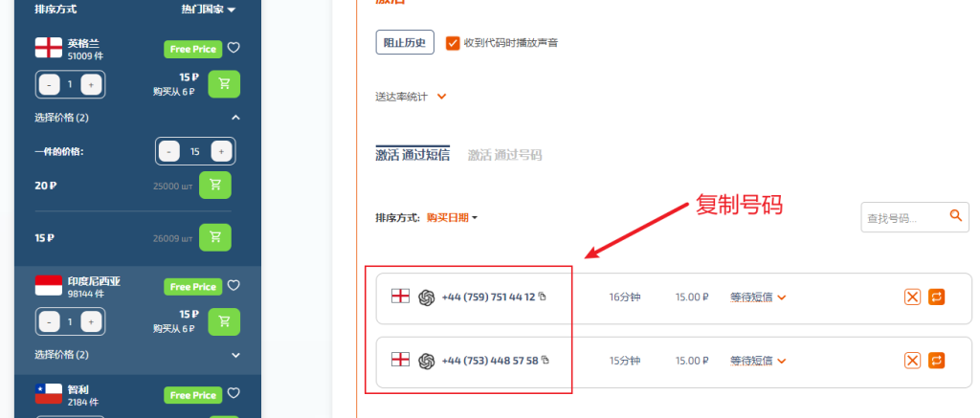The height and width of the screenshot is (418, 980).
Task: Click the Chile flag in the sidebar
Action: pyautogui.click(x=48, y=394)
